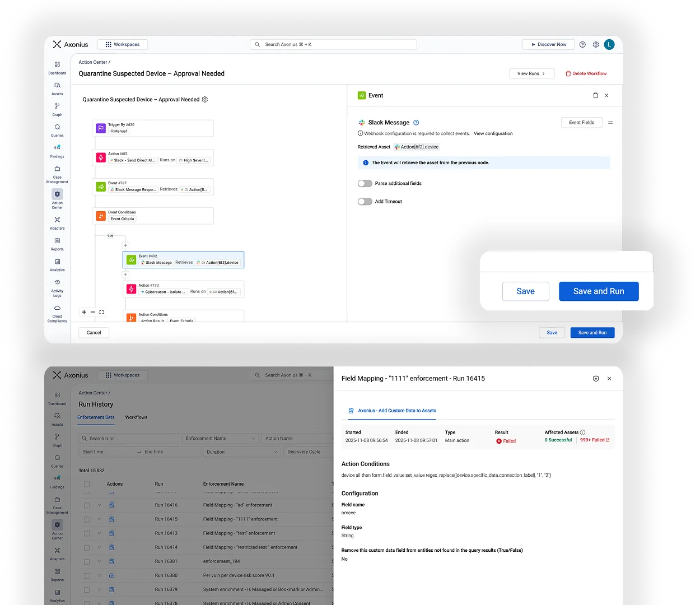Select the Event #402 Slack Message node

(x=184, y=260)
